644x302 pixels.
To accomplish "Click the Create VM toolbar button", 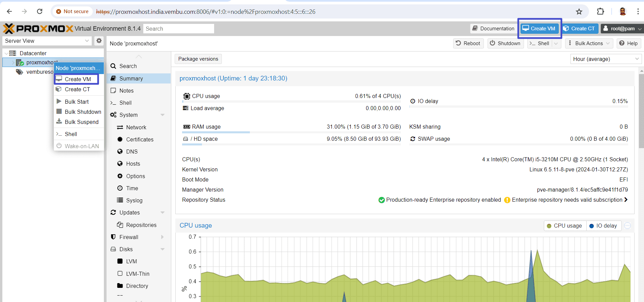I will (539, 29).
